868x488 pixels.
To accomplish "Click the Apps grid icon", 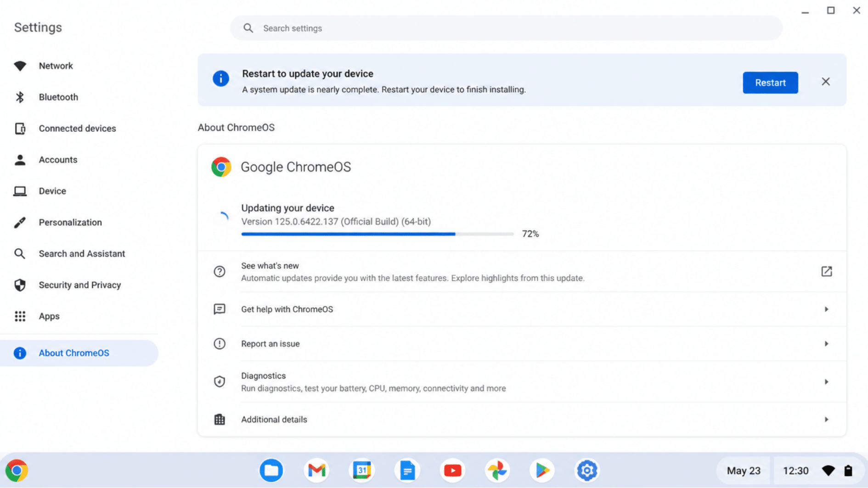I will tap(20, 316).
